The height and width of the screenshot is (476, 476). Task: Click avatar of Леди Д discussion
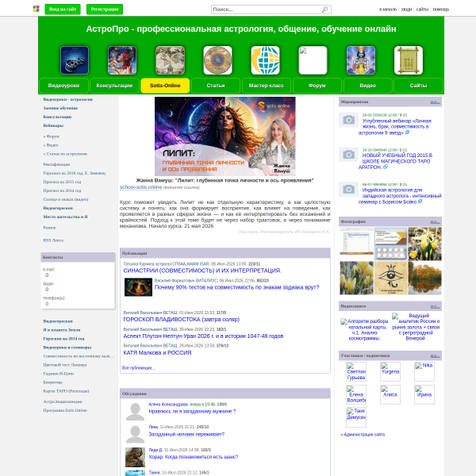pyautogui.click(x=135, y=457)
